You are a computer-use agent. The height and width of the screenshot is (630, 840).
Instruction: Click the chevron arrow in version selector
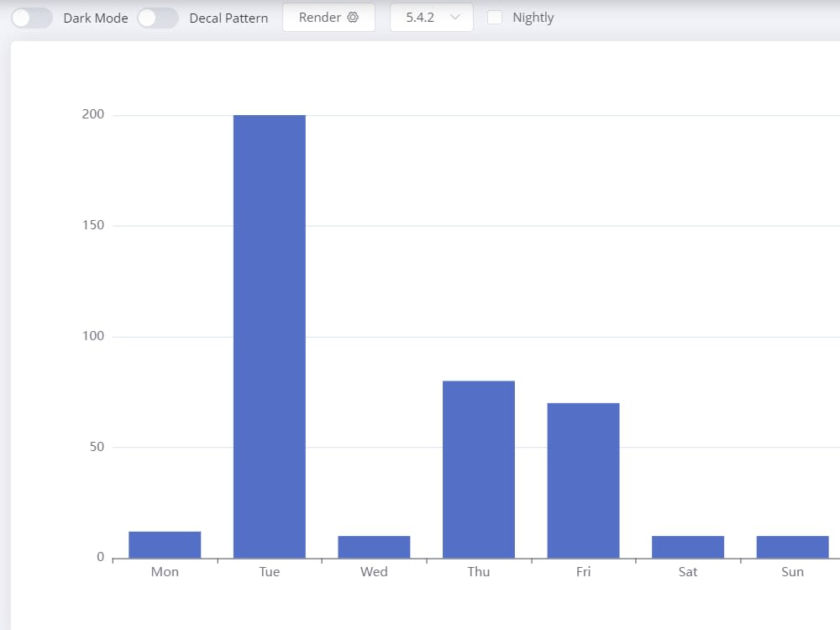pos(455,17)
